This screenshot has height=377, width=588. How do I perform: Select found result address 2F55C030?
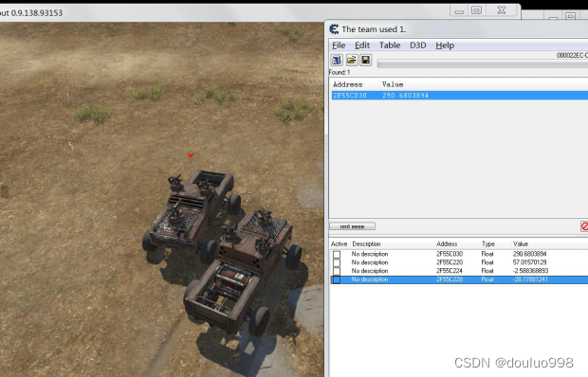[350, 96]
